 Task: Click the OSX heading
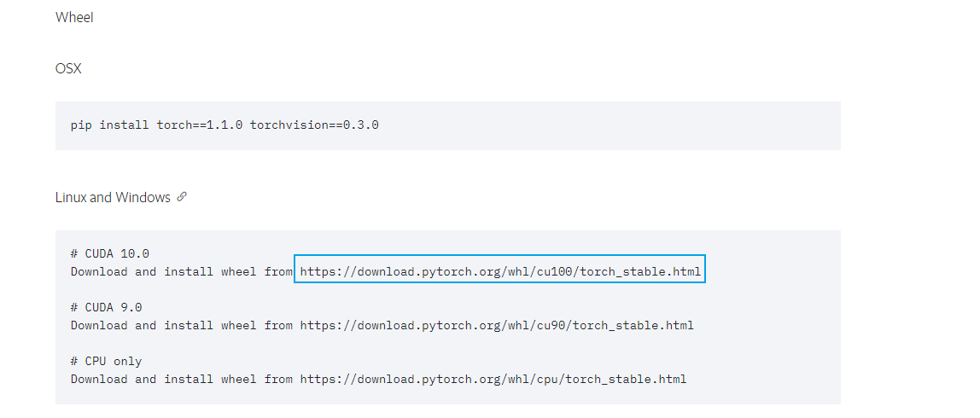pyautogui.click(x=69, y=69)
